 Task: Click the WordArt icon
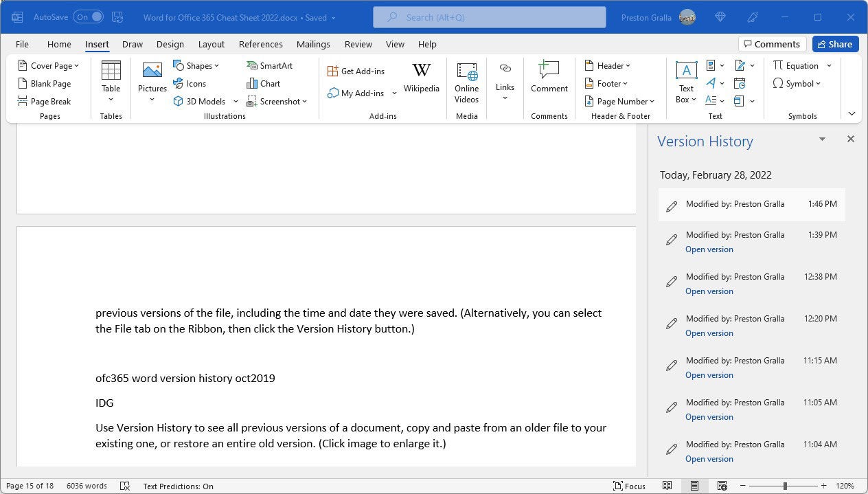[711, 84]
